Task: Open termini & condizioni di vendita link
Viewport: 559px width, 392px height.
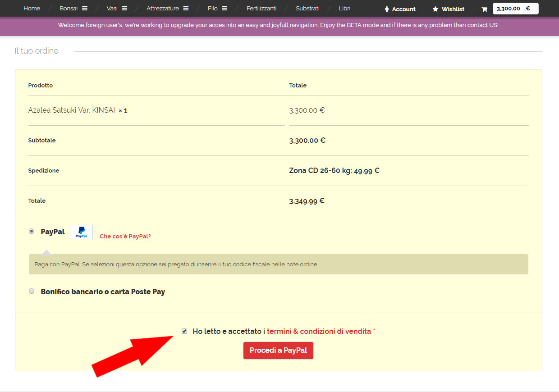Action: click(x=319, y=331)
